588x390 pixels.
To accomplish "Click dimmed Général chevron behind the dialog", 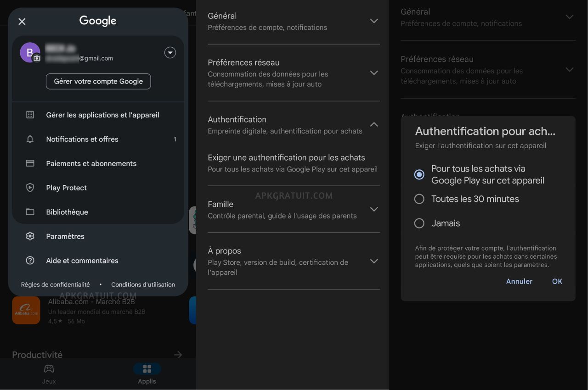I will [x=570, y=17].
